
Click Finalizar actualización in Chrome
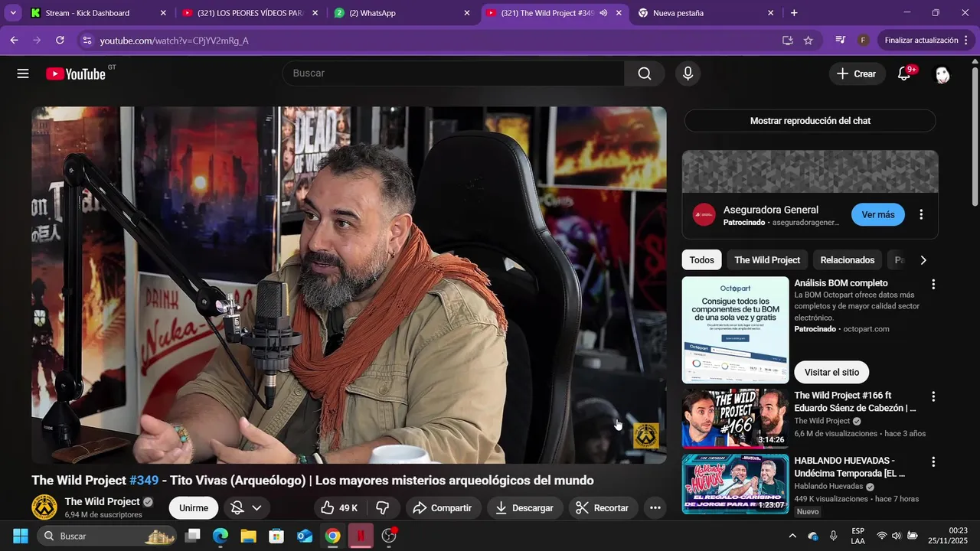[x=921, y=40]
